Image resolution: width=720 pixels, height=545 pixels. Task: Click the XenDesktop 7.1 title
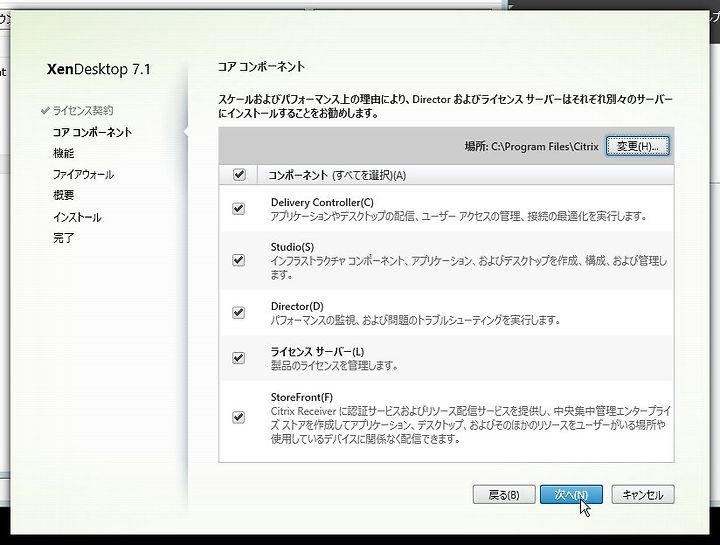(99, 69)
